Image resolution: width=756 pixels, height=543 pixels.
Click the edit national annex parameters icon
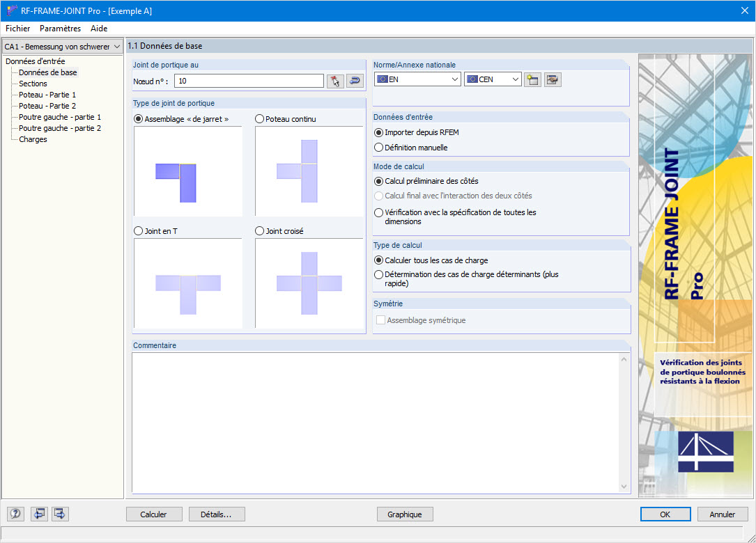coord(553,79)
